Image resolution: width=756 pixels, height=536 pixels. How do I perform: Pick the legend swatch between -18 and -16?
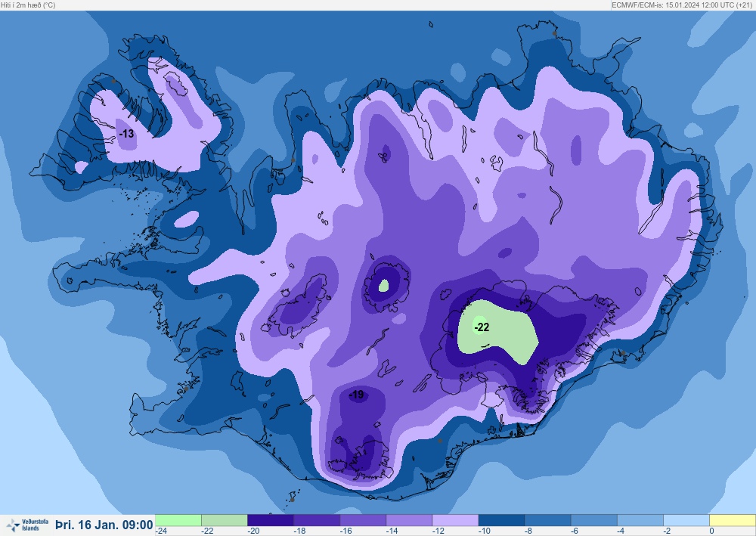coord(317,520)
